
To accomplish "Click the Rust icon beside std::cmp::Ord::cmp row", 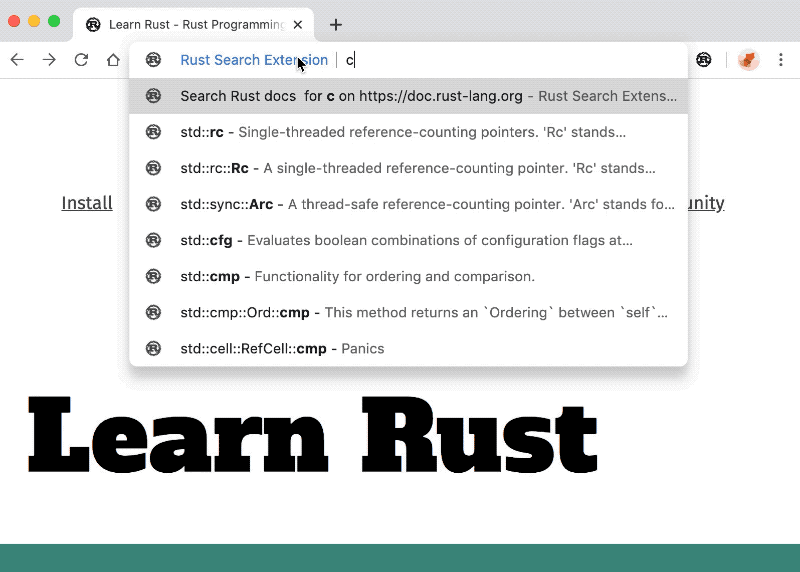I will coord(153,312).
